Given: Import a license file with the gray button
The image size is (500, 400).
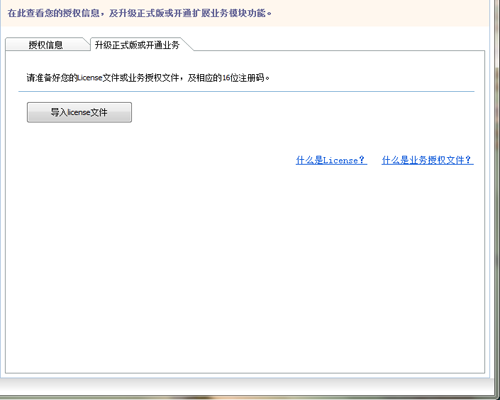Looking at the screenshot, I should (79, 112).
